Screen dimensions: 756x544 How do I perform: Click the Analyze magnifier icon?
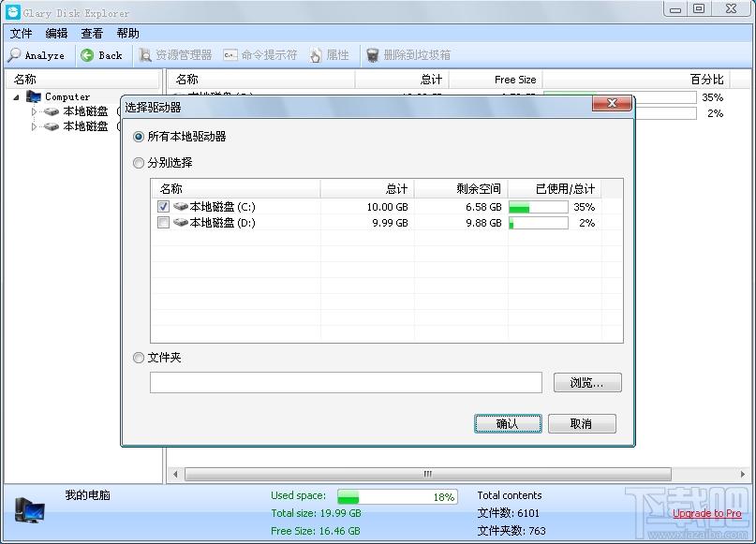14,55
